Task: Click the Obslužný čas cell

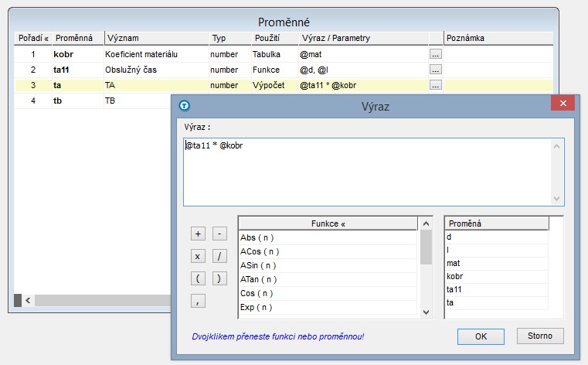Action: pos(156,70)
